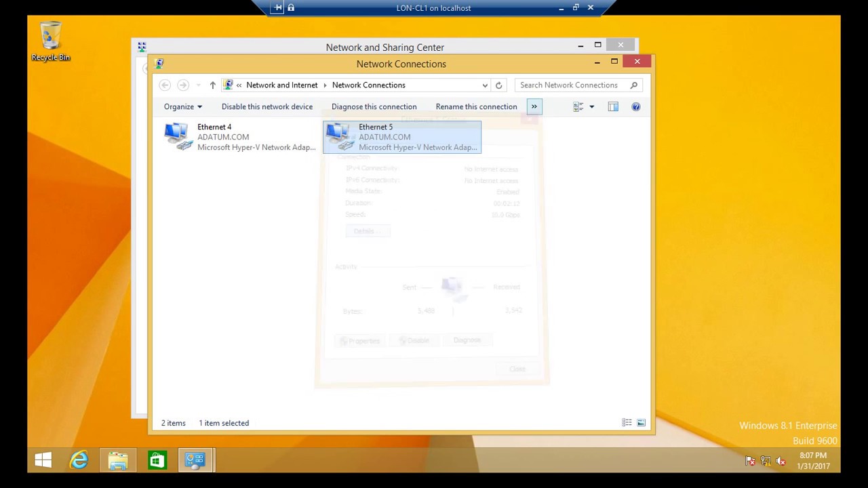Expand the address bar history dropdown
The height and width of the screenshot is (488, 868).
click(x=485, y=85)
